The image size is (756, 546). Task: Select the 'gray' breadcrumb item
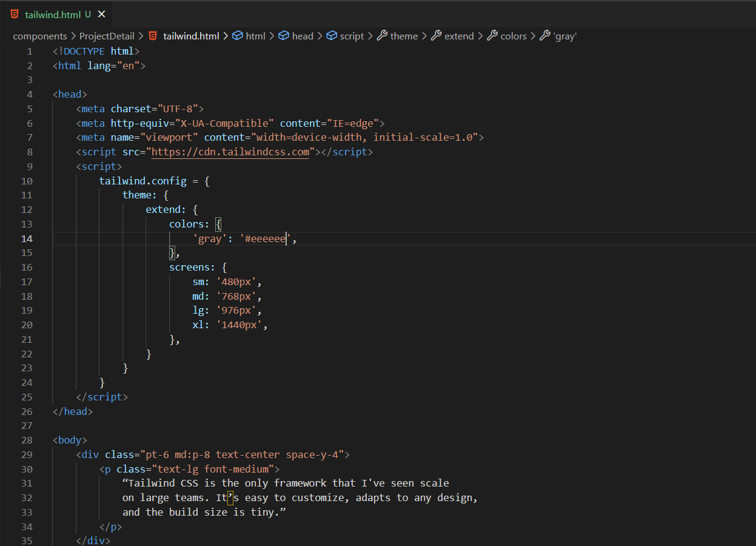pos(565,36)
